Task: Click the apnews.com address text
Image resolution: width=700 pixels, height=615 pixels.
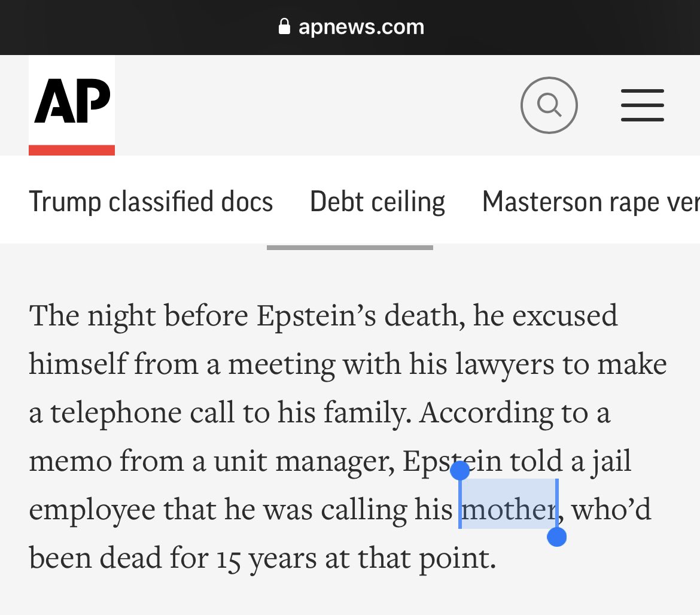Action: [x=361, y=27]
